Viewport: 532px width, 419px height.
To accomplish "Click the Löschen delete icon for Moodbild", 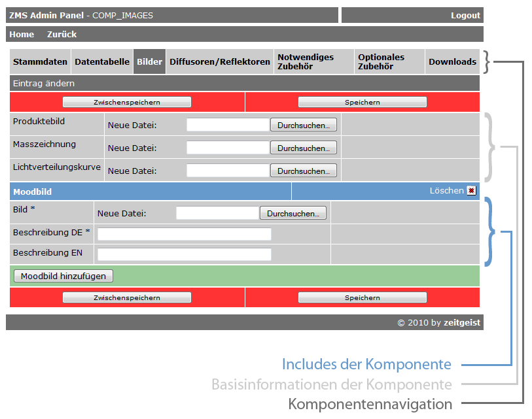I will pyautogui.click(x=470, y=191).
